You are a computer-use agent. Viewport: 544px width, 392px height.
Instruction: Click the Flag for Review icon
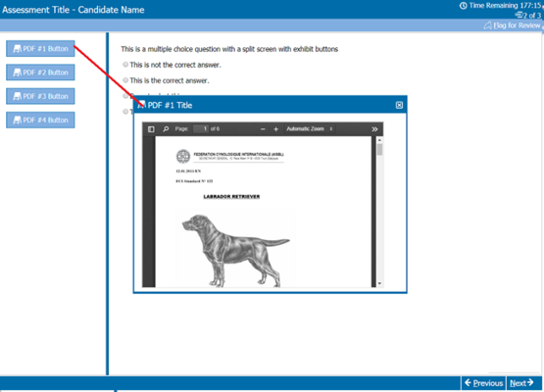pyautogui.click(x=488, y=25)
